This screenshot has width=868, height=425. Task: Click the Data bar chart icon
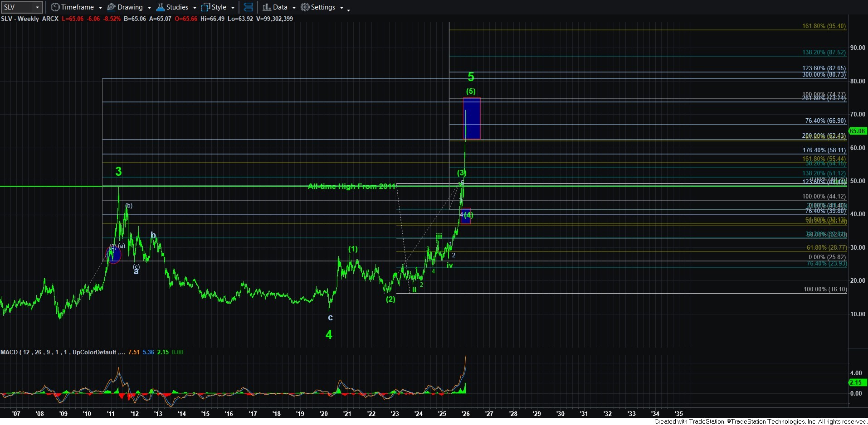[267, 7]
